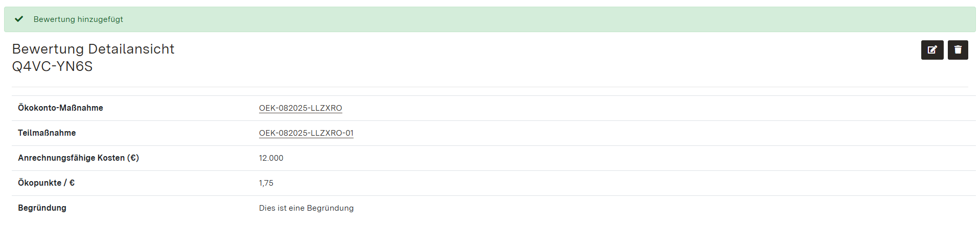Click the "Anrechnungsfähige Kosten (€)" label

(78, 158)
